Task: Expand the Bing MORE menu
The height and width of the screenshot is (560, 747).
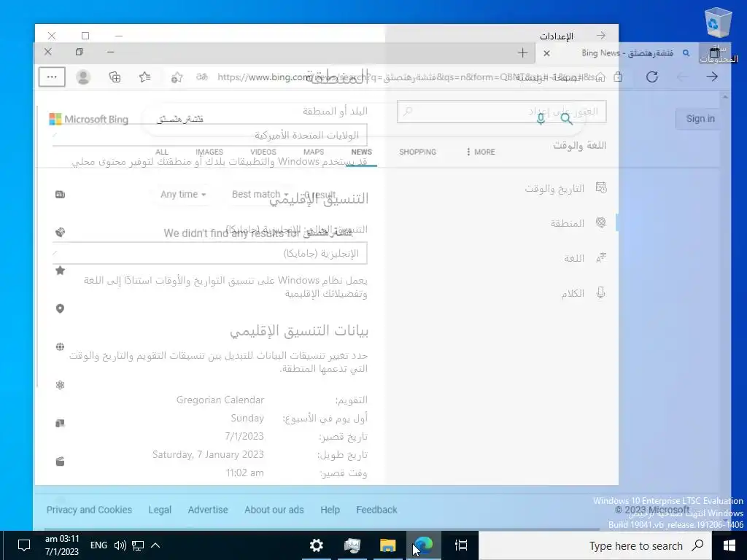Action: 481,152
